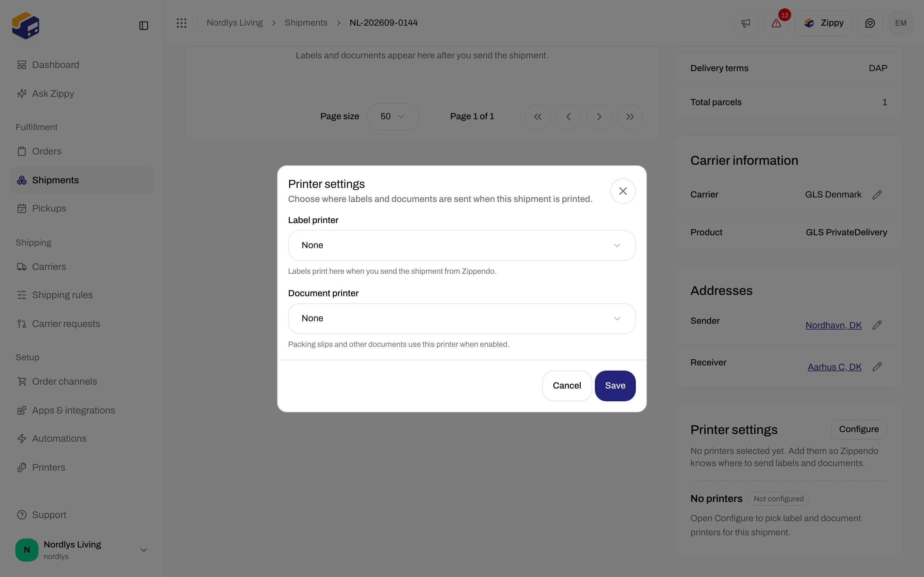This screenshot has height=577, width=924.
Task: Go to the last page arrow
Action: 629,116
